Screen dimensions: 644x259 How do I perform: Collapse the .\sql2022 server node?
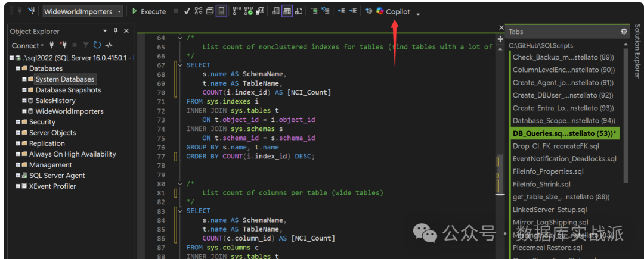11,58
